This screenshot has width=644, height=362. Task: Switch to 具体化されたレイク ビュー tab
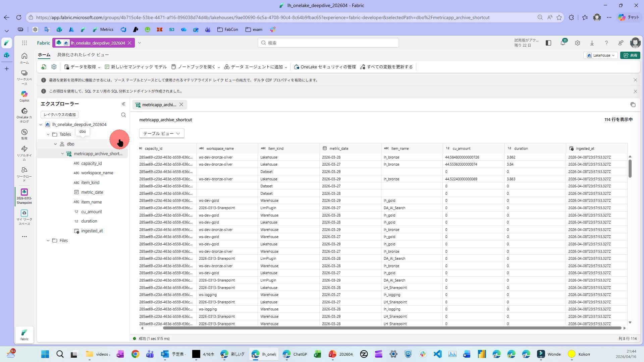coord(83,55)
